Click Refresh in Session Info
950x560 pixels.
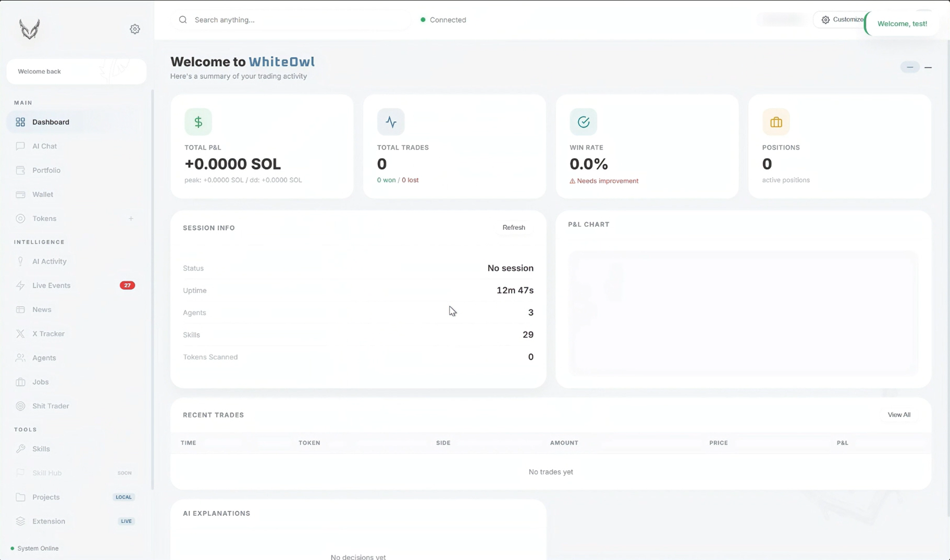(513, 228)
